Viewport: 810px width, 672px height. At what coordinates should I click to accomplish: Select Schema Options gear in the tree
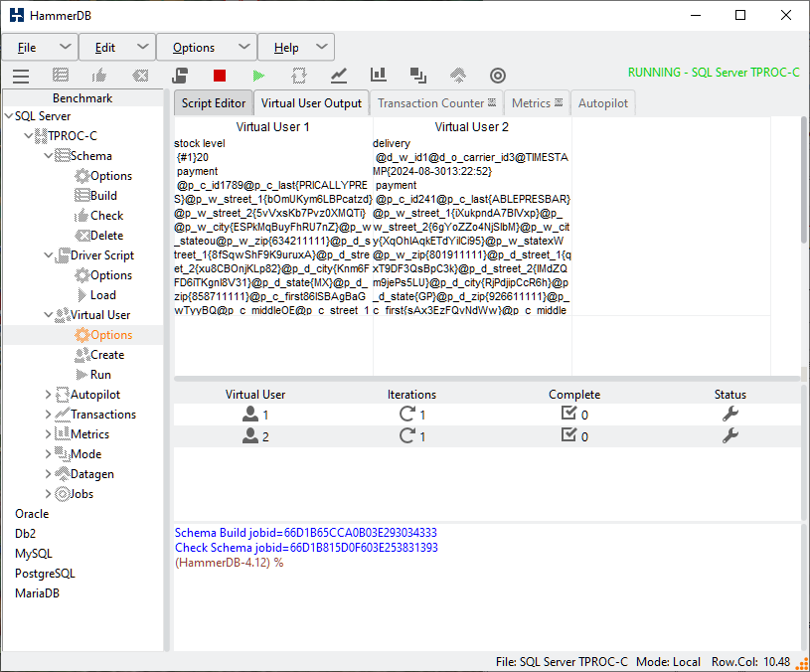[82, 176]
